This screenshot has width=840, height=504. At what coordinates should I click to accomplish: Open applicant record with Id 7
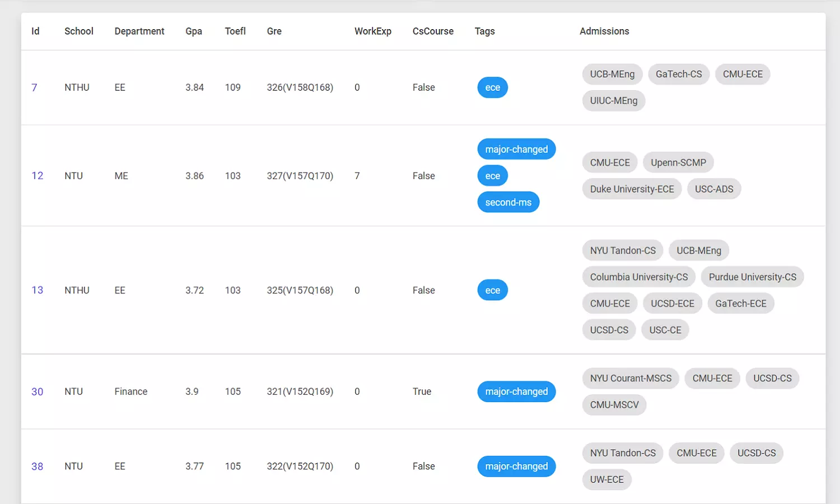pyautogui.click(x=34, y=87)
